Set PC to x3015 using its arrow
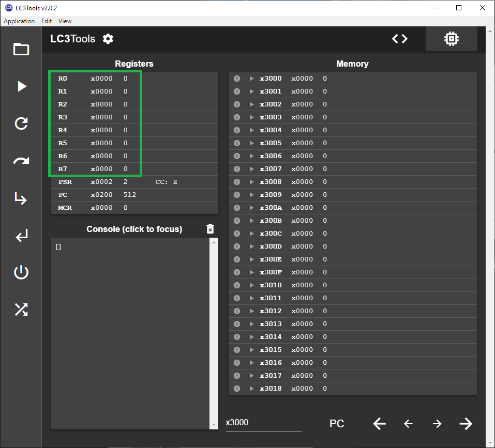The image size is (495, 448). coord(251,350)
